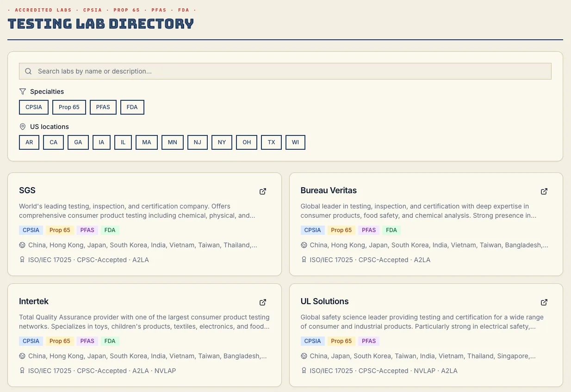
Task: Filter labs by OH location
Action: point(247,142)
